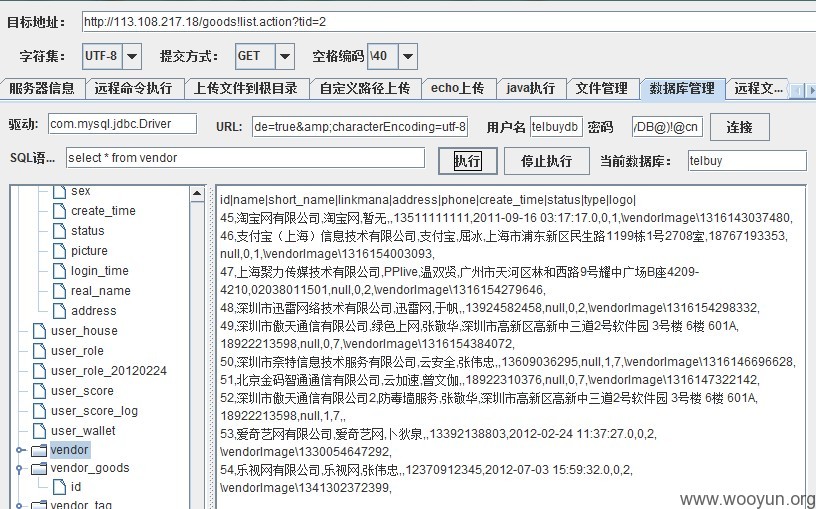This screenshot has width=816, height=509.
Task: Open the character set UTF-8 dropdown
Action: 132,56
